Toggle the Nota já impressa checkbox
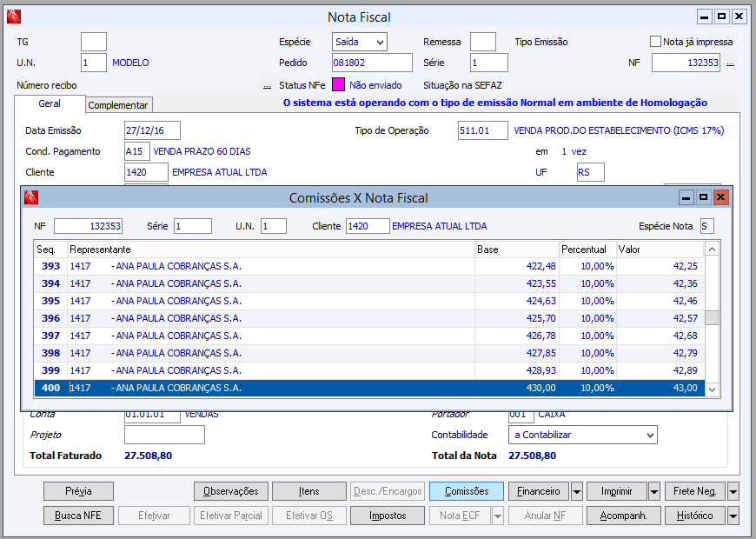 click(656, 42)
